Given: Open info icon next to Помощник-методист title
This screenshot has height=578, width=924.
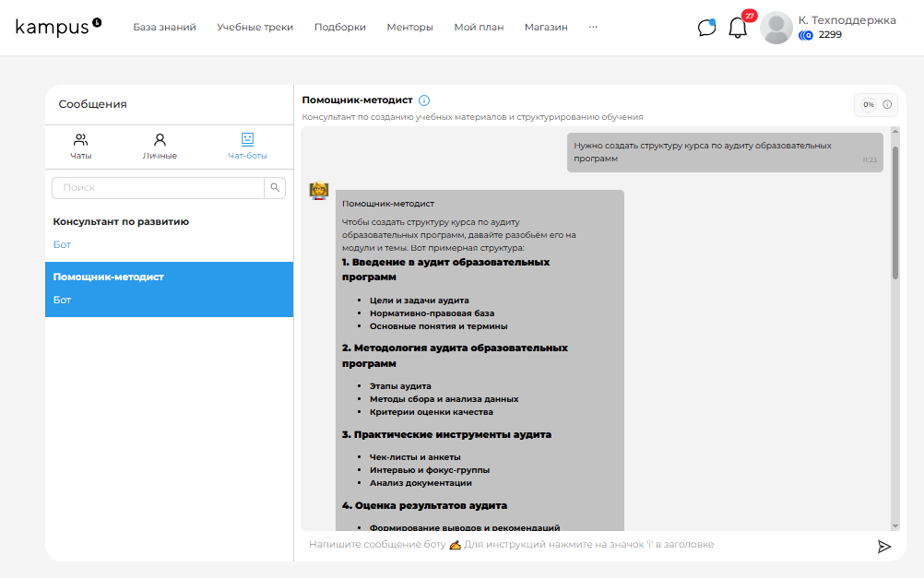Looking at the screenshot, I should (x=423, y=101).
